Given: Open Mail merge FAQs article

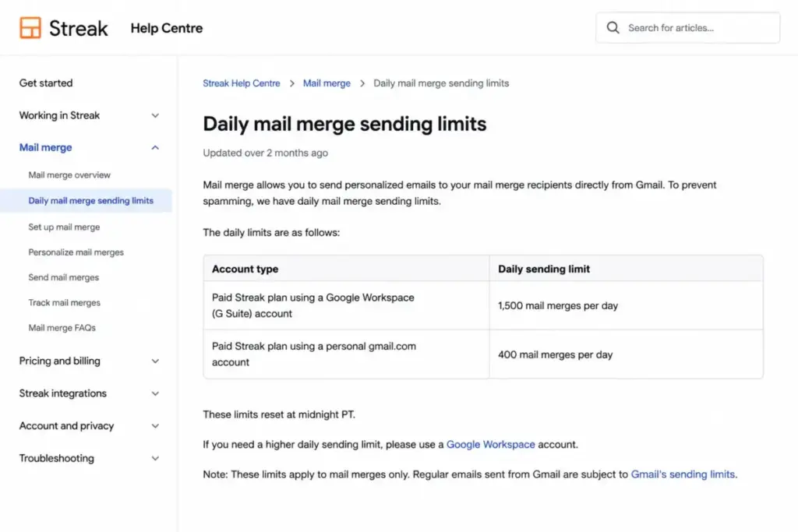Looking at the screenshot, I should point(62,328).
